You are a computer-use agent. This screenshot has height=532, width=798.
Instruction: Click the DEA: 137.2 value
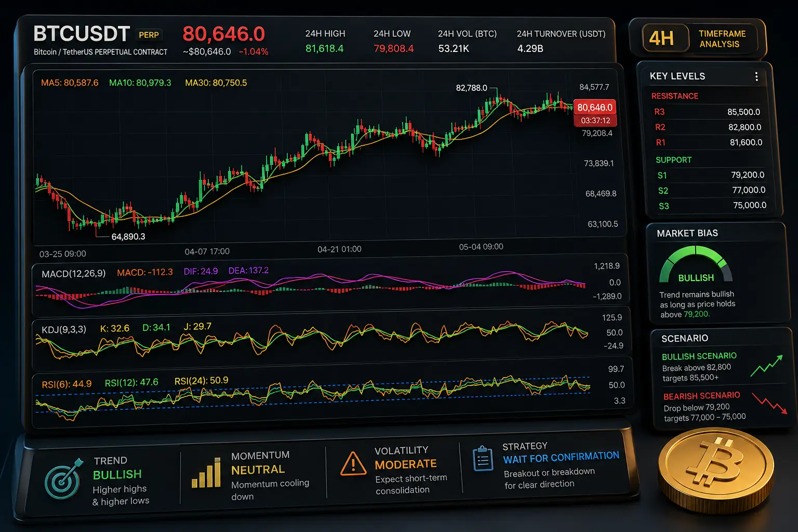(x=248, y=271)
